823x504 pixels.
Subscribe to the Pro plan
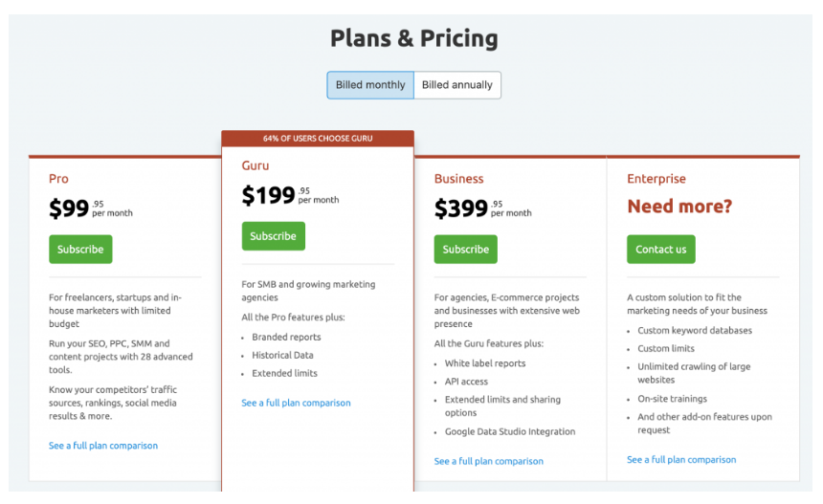pyautogui.click(x=80, y=250)
